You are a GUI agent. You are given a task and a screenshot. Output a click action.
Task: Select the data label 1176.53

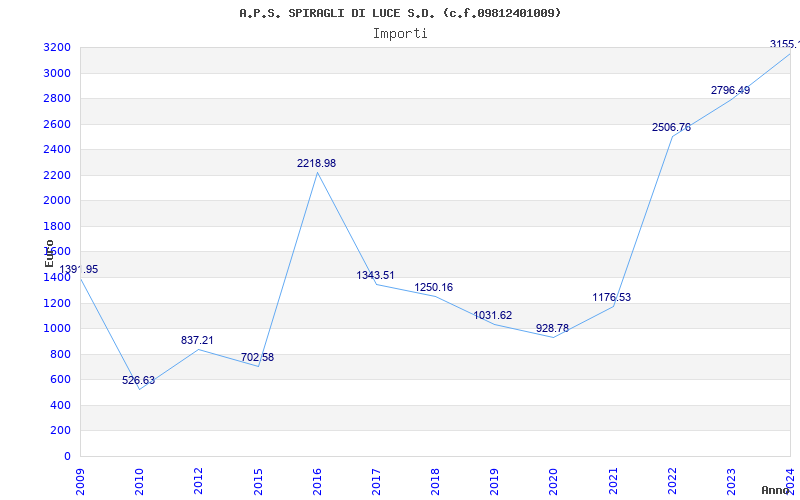tap(611, 297)
